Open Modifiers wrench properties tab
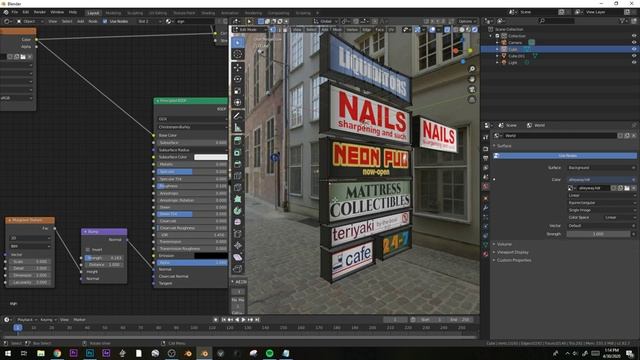 tap(485, 208)
